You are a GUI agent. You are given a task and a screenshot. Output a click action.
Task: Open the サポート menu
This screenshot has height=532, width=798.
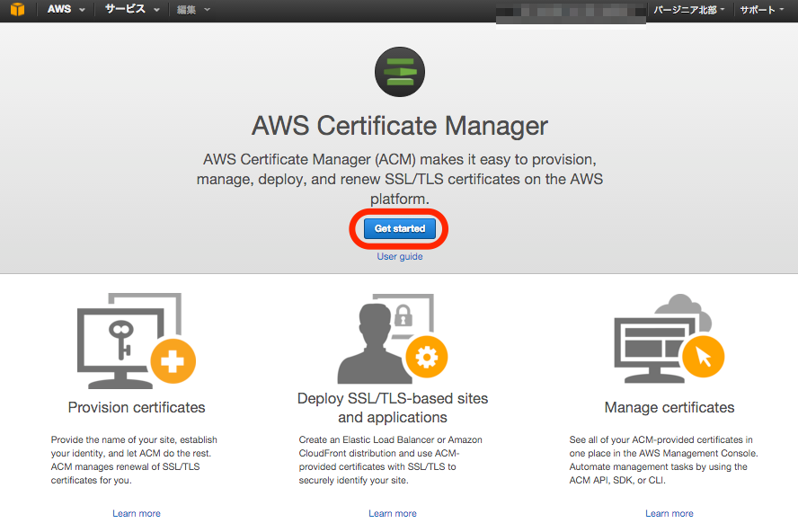coord(763,10)
